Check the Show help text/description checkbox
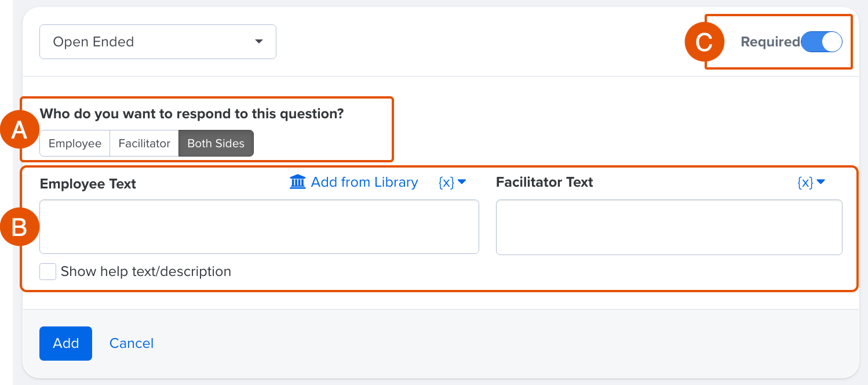 click(48, 271)
